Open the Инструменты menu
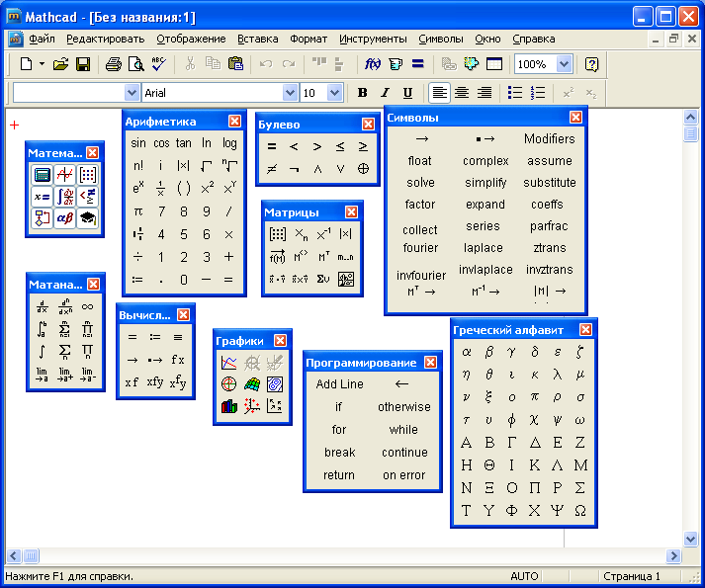Image resolution: width=705 pixels, height=588 pixels. pyautogui.click(x=373, y=40)
